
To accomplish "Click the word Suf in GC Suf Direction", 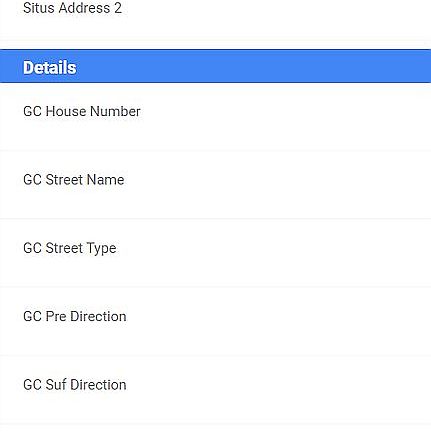I will pyautogui.click(x=56, y=385).
